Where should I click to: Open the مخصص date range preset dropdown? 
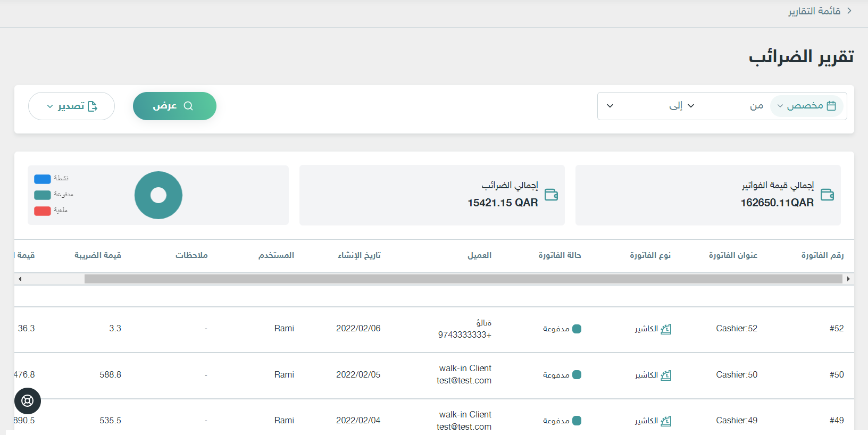807,106
